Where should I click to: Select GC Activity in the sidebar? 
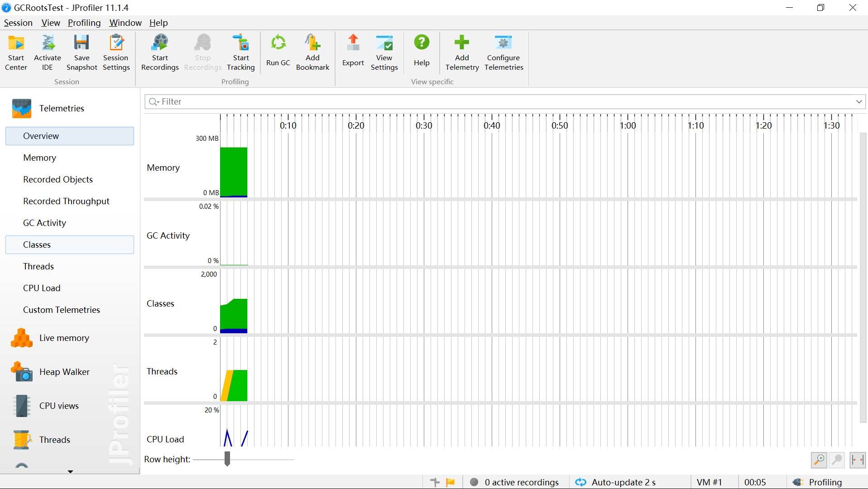point(44,223)
